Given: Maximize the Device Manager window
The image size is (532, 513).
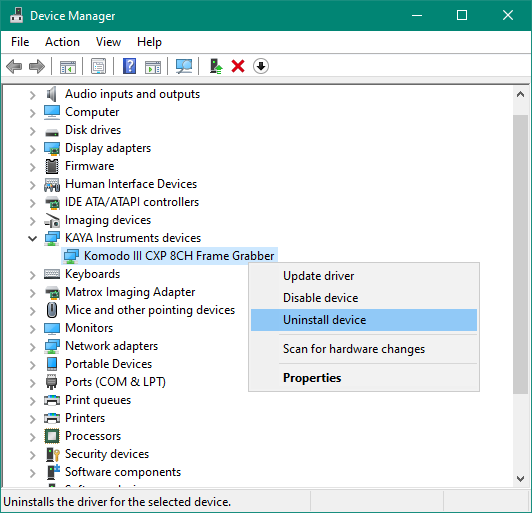Looking at the screenshot, I should point(462,15).
